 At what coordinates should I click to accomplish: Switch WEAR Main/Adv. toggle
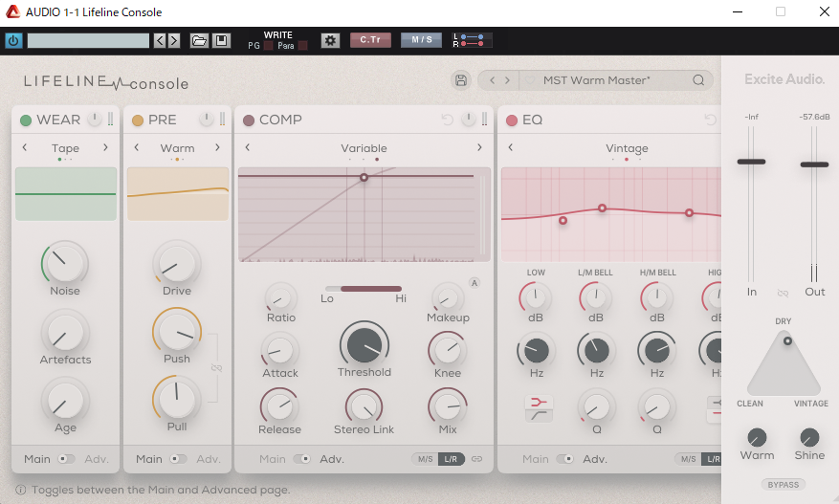[66, 459]
